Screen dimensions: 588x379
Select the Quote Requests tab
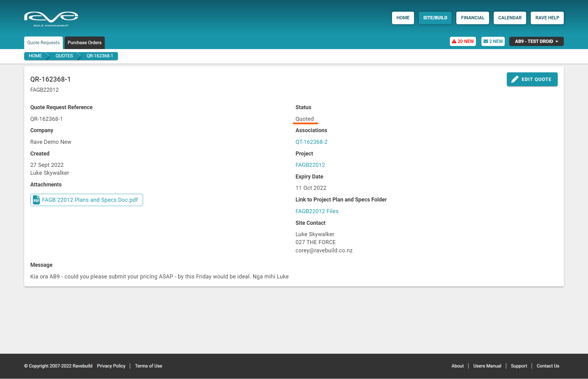click(x=43, y=43)
